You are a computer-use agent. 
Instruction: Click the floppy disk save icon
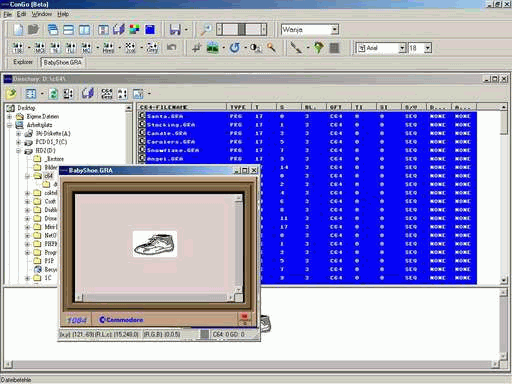coord(175,30)
